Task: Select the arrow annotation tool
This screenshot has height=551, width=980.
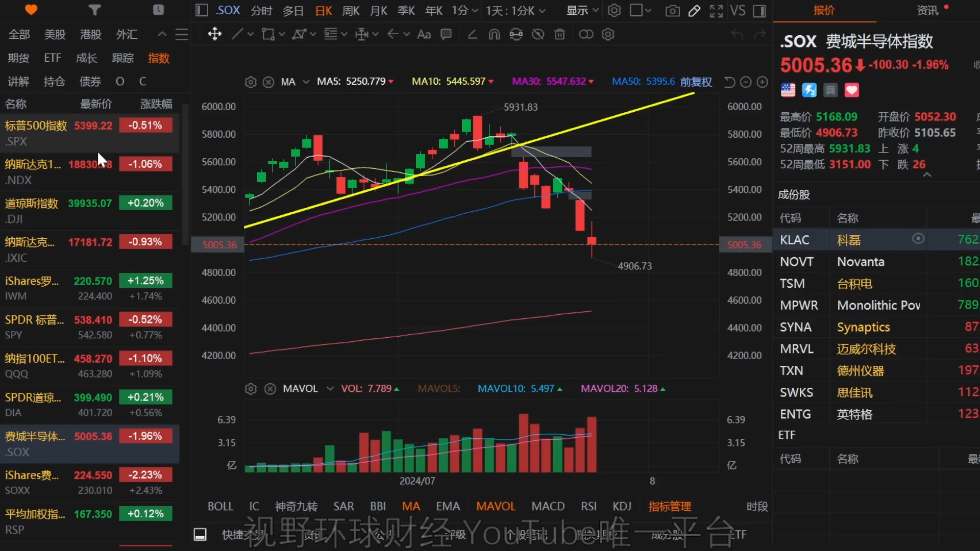Action: point(393,34)
